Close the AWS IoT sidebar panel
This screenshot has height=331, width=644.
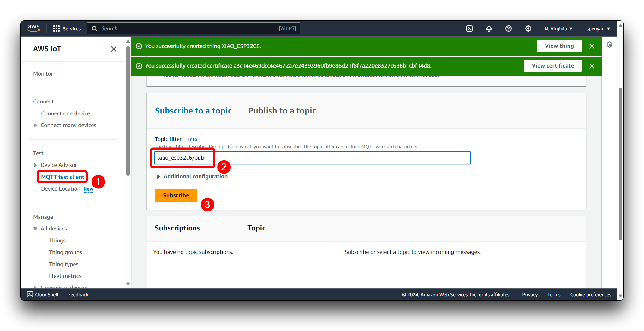click(x=114, y=49)
